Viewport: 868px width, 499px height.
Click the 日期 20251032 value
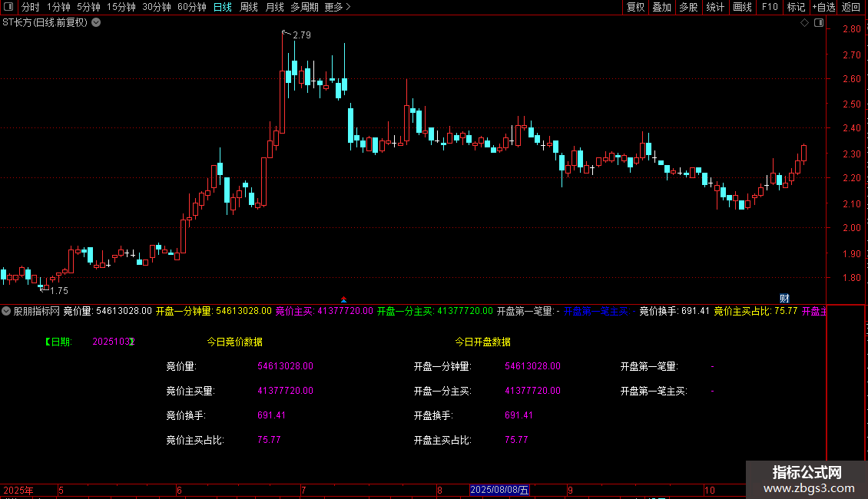point(114,342)
